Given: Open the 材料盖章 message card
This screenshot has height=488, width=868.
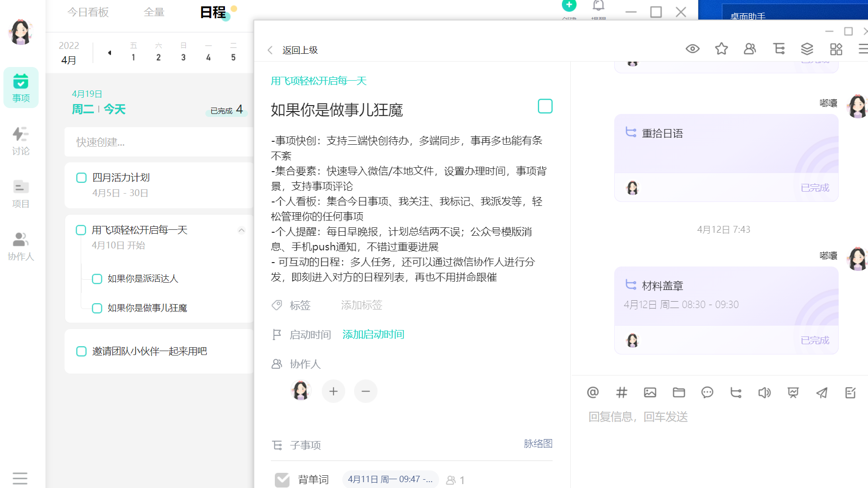Looking at the screenshot, I should (726, 311).
